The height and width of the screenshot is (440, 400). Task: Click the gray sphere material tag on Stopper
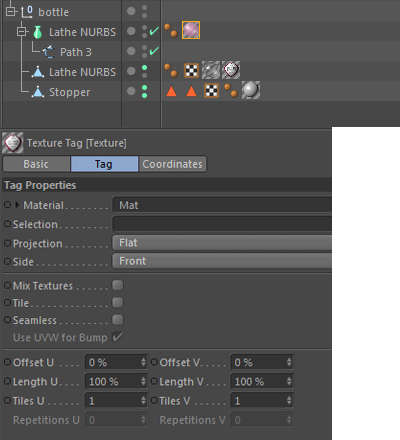click(251, 90)
